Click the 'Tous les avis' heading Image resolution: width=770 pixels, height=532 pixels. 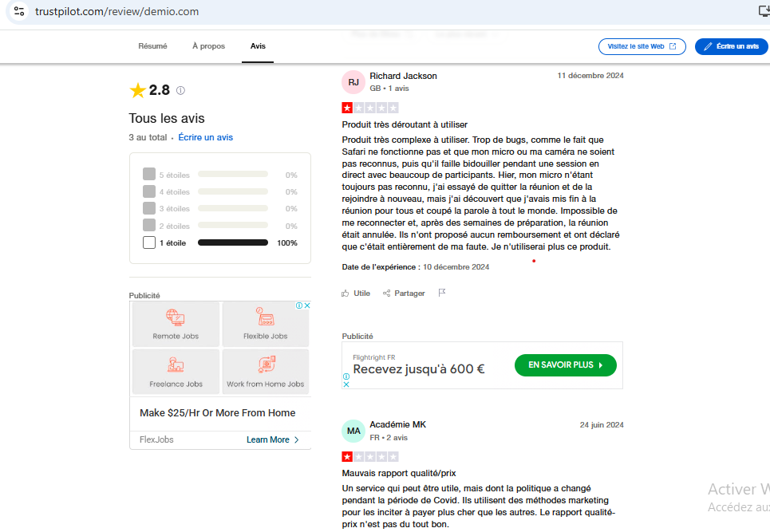[167, 118]
